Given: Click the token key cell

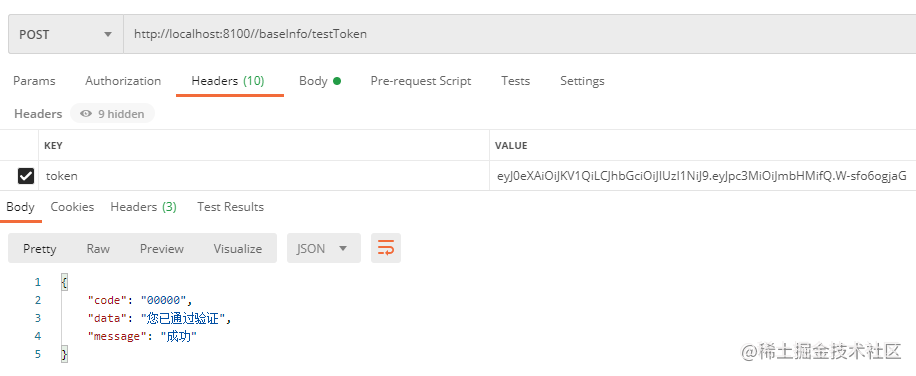Looking at the screenshot, I should [x=264, y=176].
